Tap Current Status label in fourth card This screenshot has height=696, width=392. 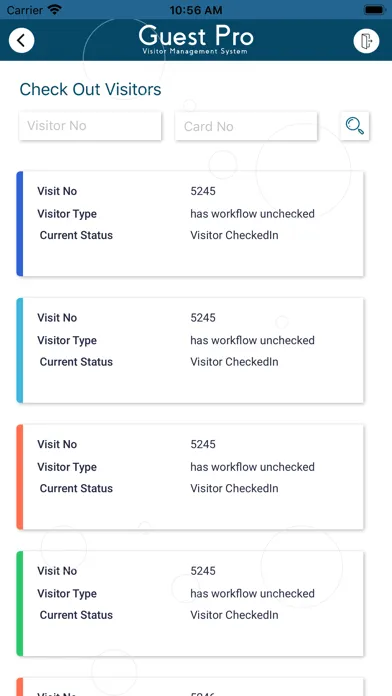click(76, 615)
